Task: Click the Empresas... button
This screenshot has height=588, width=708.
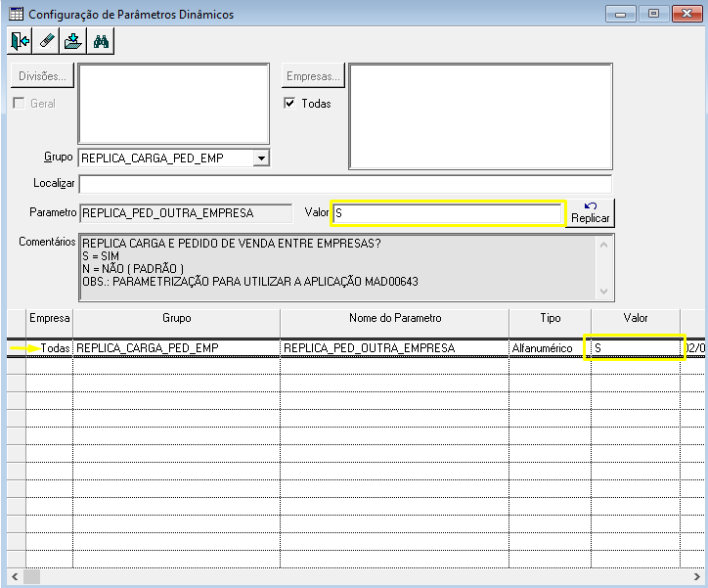Action: pos(313,76)
